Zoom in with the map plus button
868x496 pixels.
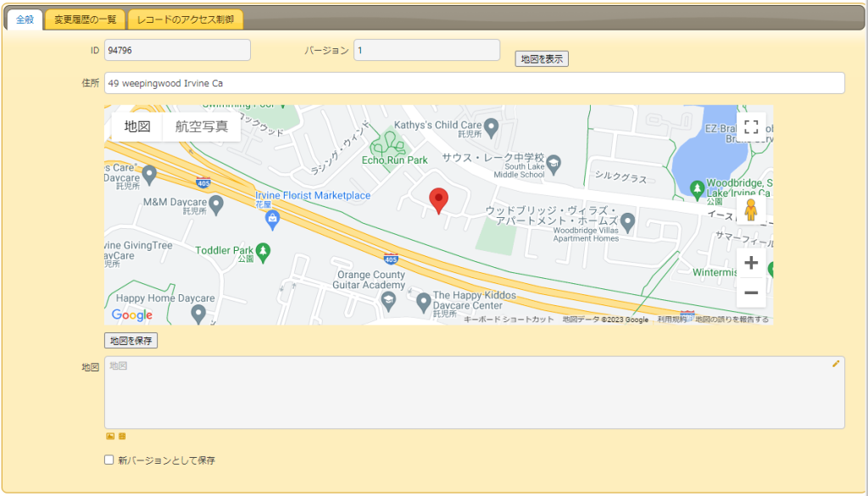[751, 262]
